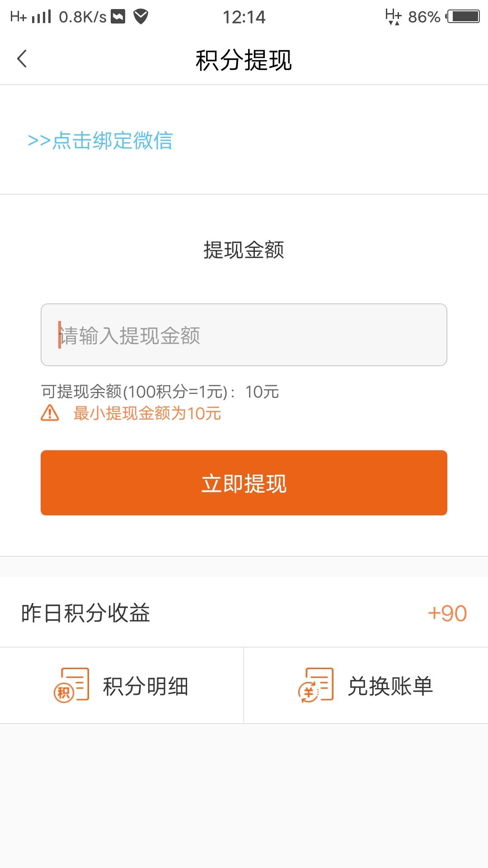Open 兑换账单 tab
The image size is (488, 868).
366,685
